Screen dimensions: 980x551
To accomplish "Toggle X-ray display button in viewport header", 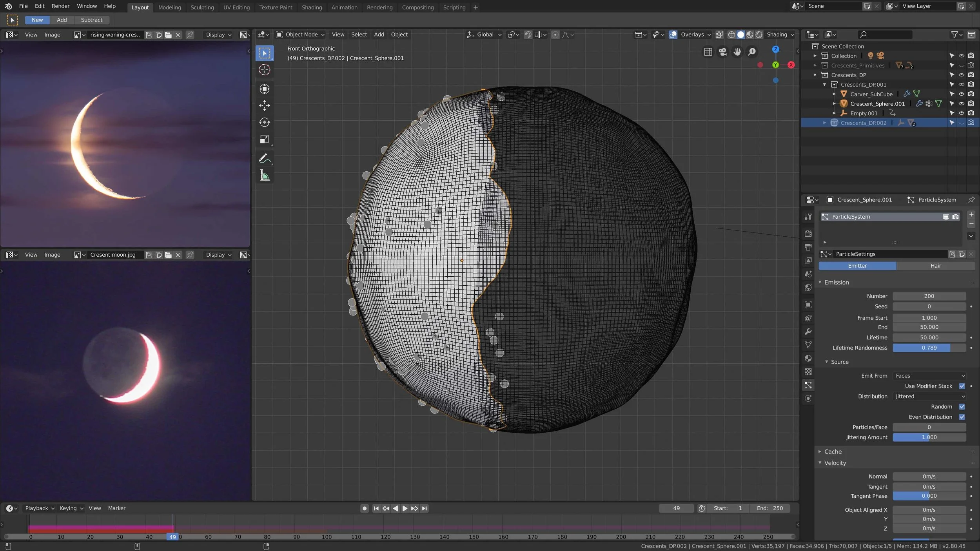I will (719, 34).
